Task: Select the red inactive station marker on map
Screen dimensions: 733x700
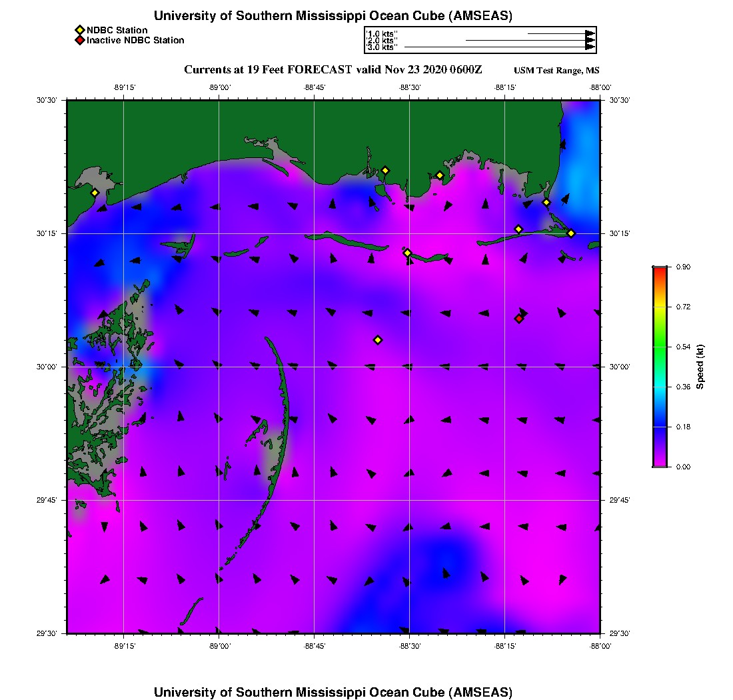Action: click(x=518, y=319)
